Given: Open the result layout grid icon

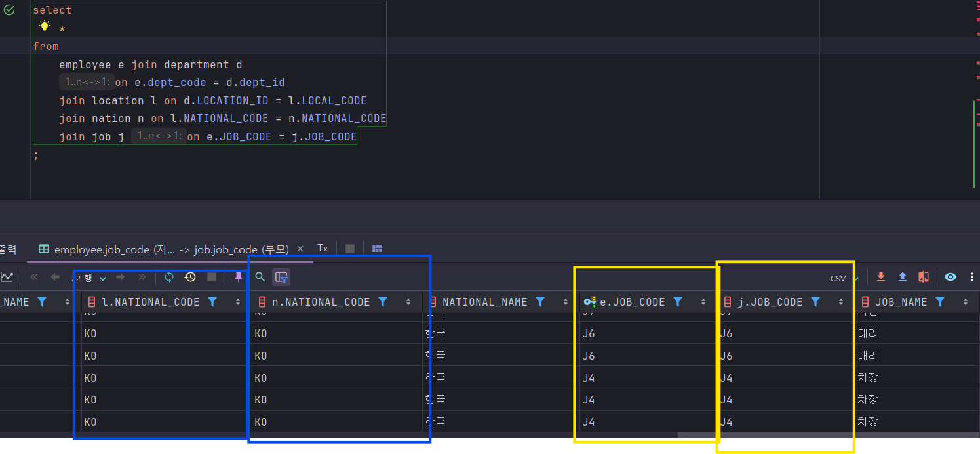Looking at the screenshot, I should [377, 249].
